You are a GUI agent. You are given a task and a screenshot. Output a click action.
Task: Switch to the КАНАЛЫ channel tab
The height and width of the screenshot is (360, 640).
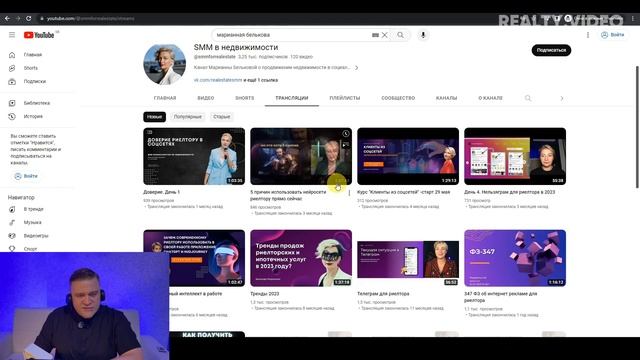(447, 98)
